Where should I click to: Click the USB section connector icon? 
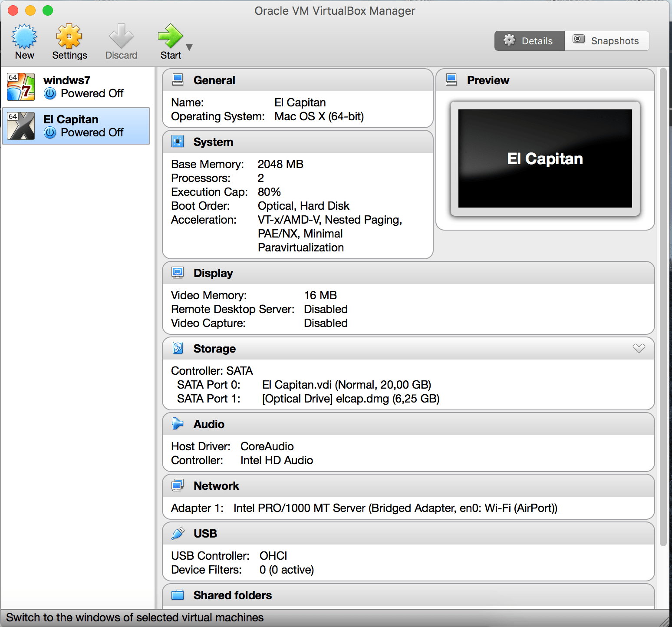coord(178,533)
